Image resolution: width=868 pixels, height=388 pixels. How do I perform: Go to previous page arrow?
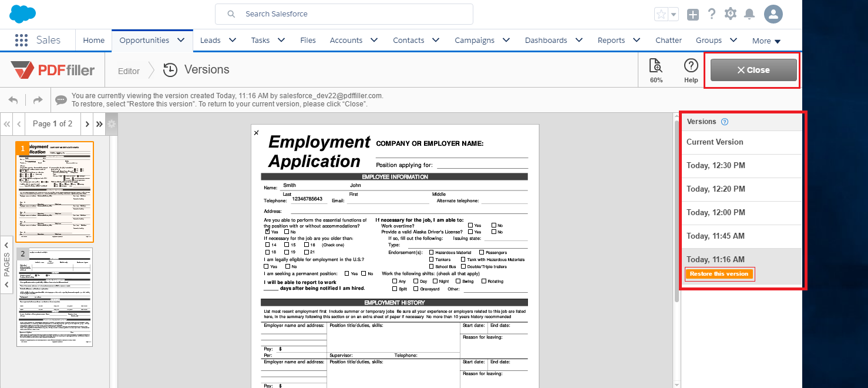pos(19,124)
